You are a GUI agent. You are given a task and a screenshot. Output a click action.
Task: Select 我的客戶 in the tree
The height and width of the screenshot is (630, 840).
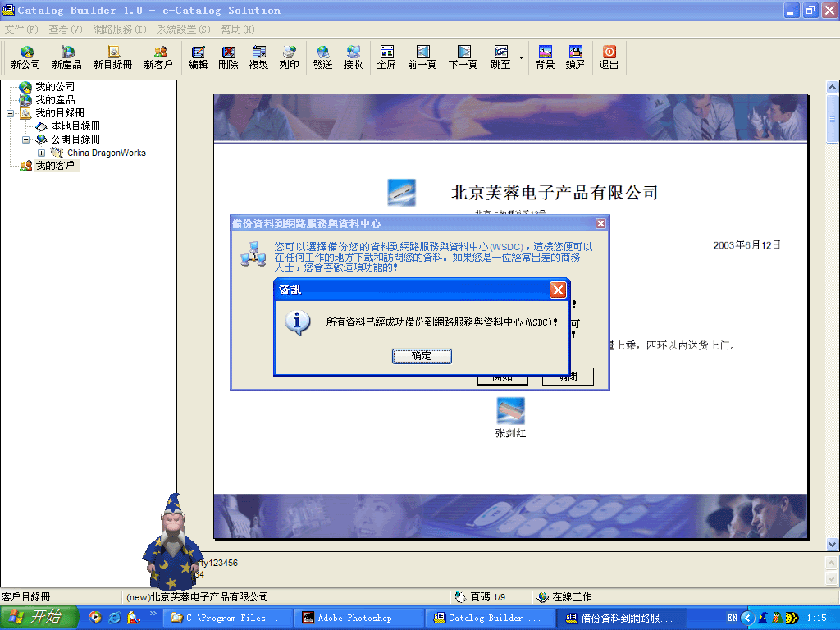point(55,166)
